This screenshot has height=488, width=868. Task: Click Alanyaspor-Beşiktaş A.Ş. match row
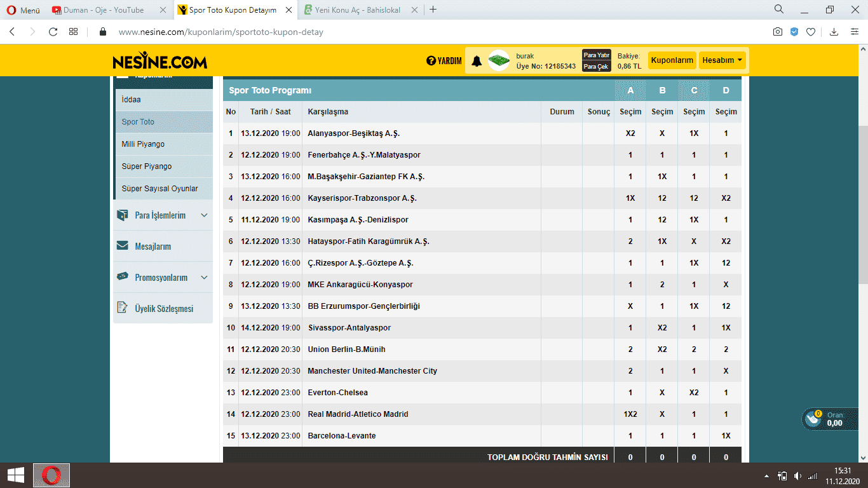482,133
